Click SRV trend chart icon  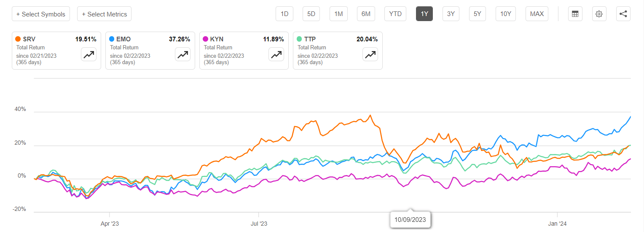(89, 54)
